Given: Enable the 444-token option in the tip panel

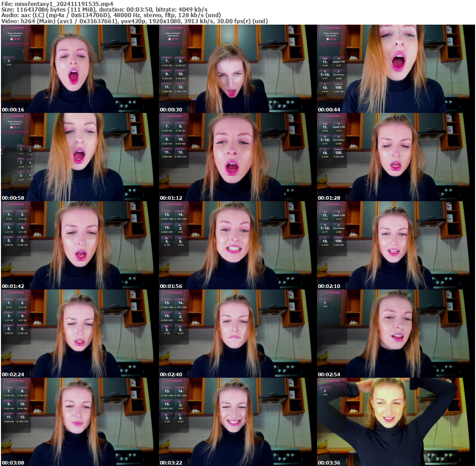Looking at the screenshot, I should tap(325, 66).
